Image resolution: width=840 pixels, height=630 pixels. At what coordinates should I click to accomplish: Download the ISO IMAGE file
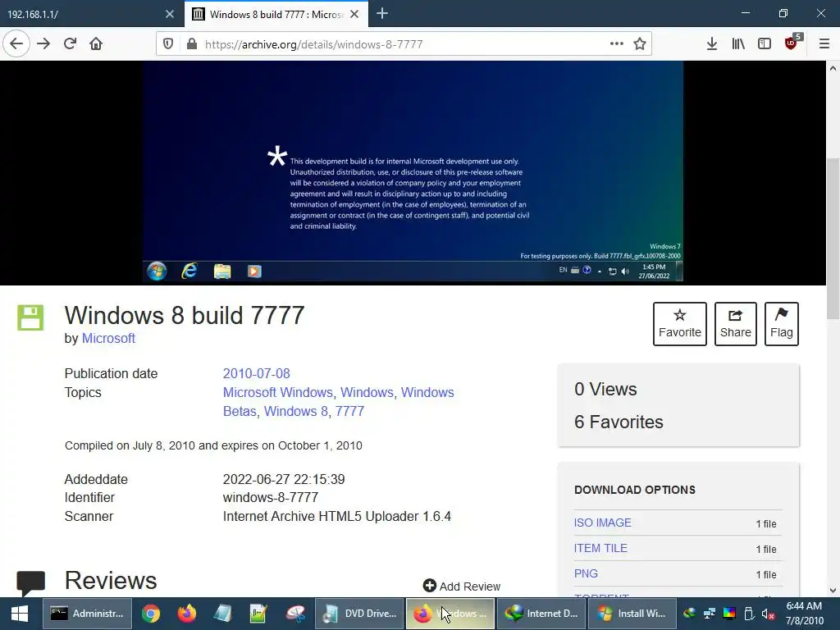603,523
